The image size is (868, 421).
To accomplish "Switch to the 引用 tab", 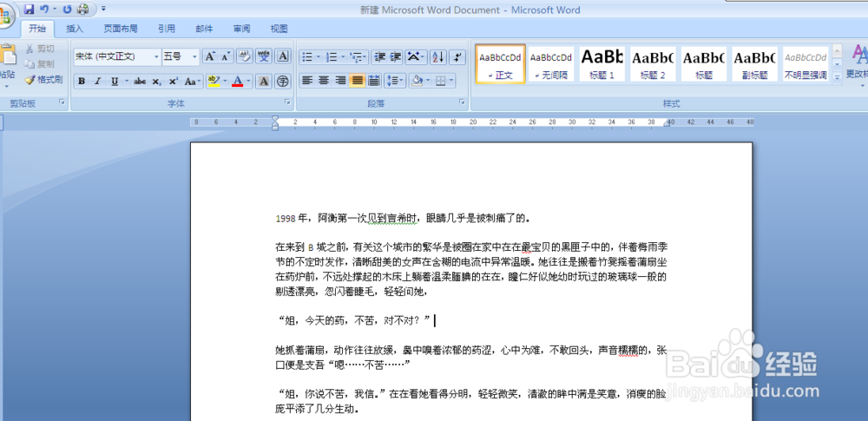I will pos(167,29).
